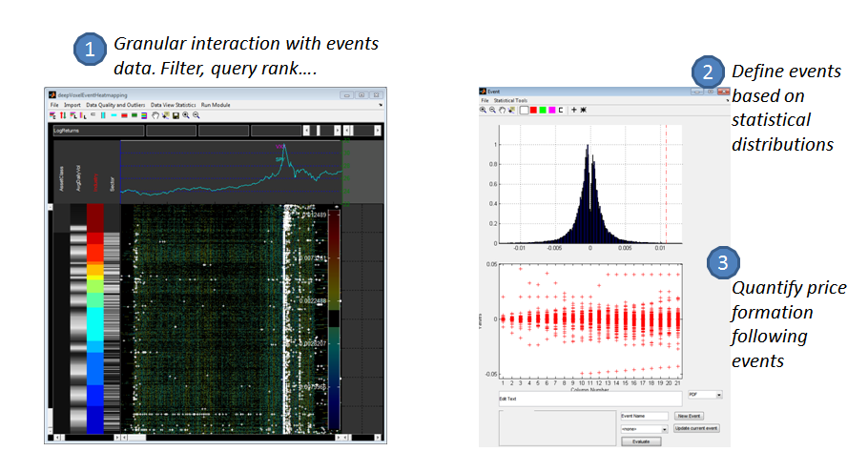868x472 pixels.
Task: Pick the red color swatch in Event toolbar
Action: click(x=533, y=110)
